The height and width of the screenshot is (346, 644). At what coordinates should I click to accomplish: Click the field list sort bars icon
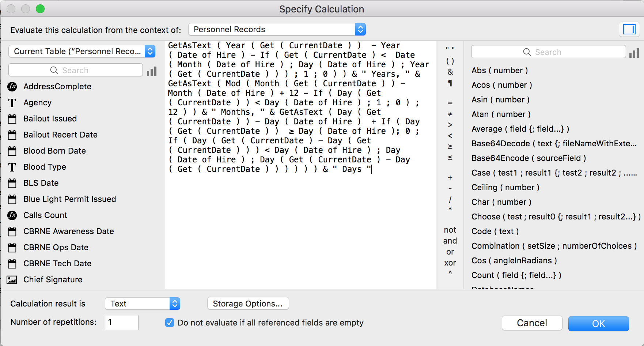pyautogui.click(x=152, y=71)
